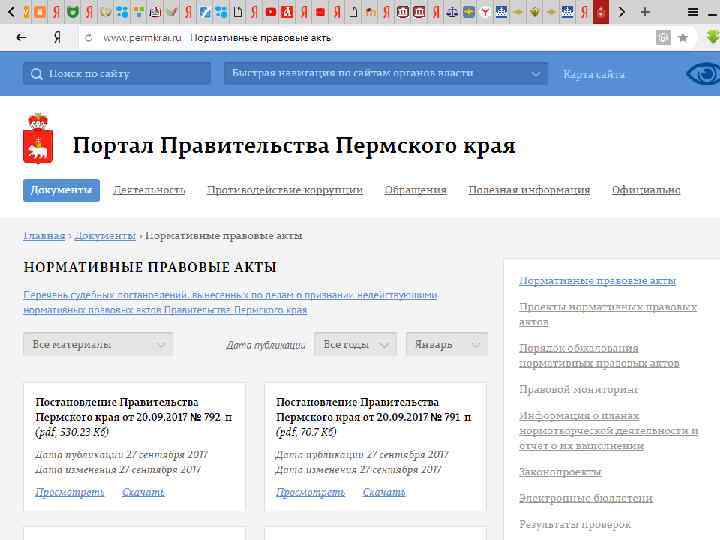Open sidebar 'Правовой мониторинг'

tap(579, 389)
